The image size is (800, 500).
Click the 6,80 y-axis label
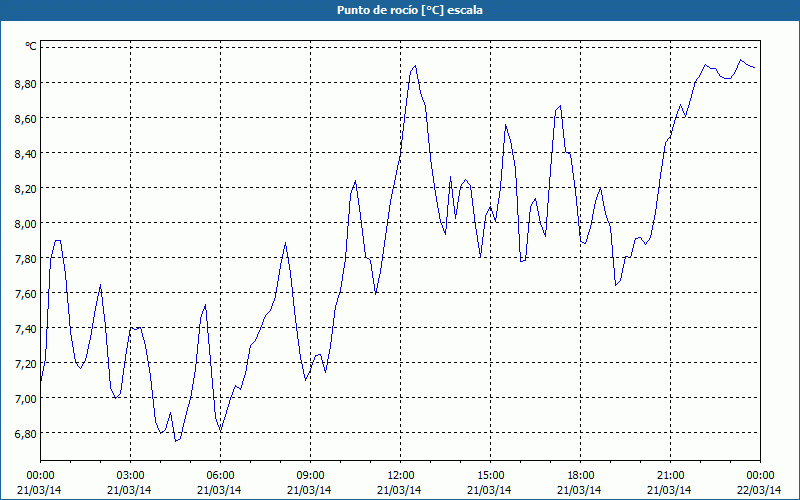pyautogui.click(x=26, y=433)
